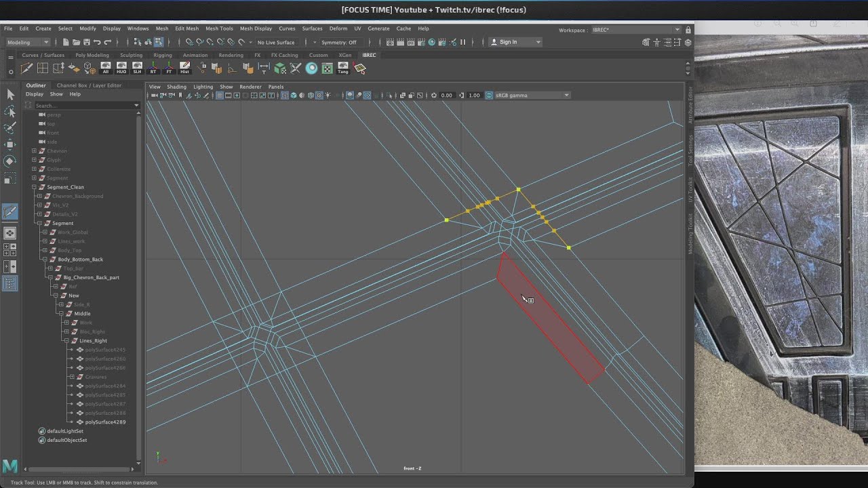Toggle smooth shade all in viewport toolbar

[x=293, y=96]
